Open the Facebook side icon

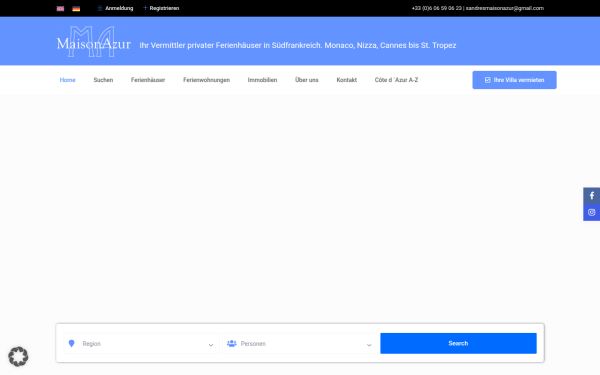click(592, 196)
